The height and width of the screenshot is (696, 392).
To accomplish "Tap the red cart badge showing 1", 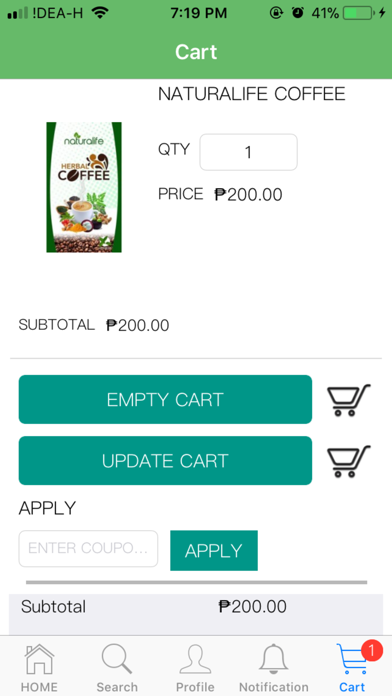I will pyautogui.click(x=372, y=651).
